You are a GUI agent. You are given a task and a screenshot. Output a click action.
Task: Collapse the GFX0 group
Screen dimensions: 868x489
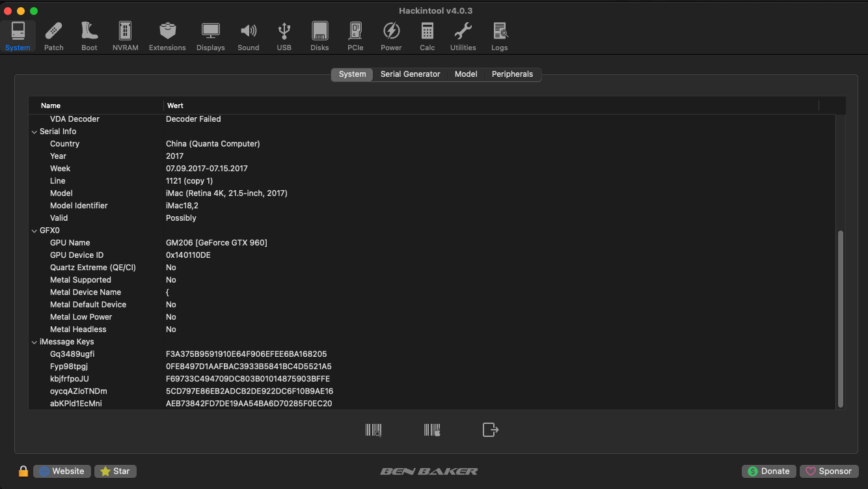(34, 231)
